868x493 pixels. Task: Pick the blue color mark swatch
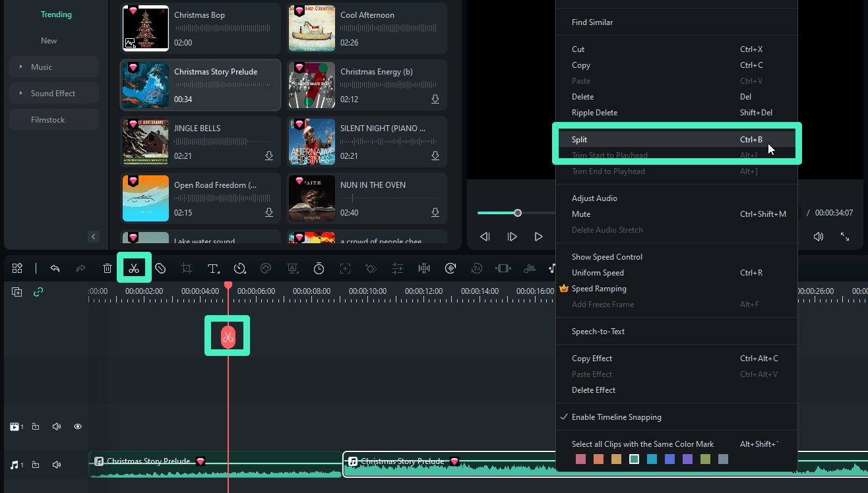pyautogui.click(x=669, y=459)
